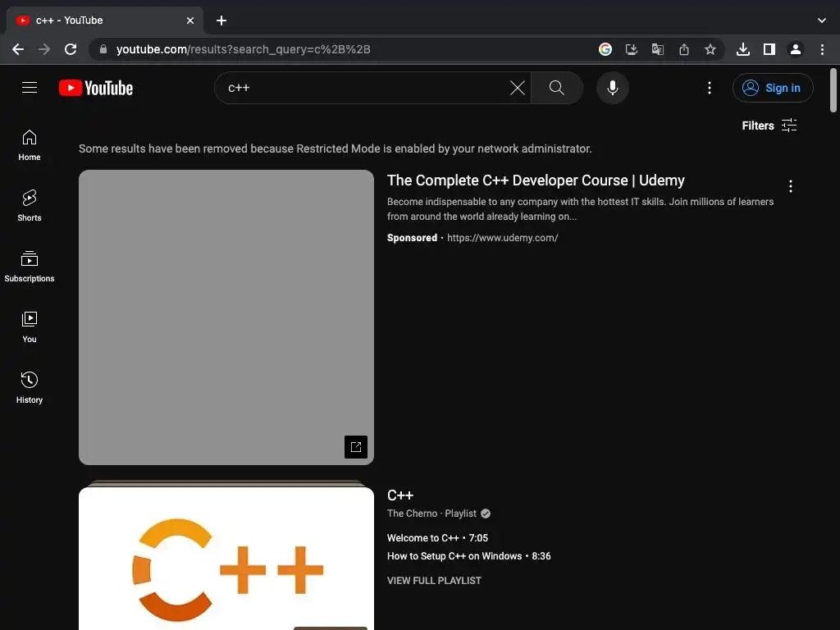Open the YouTube hamburger guide menu

[30, 87]
